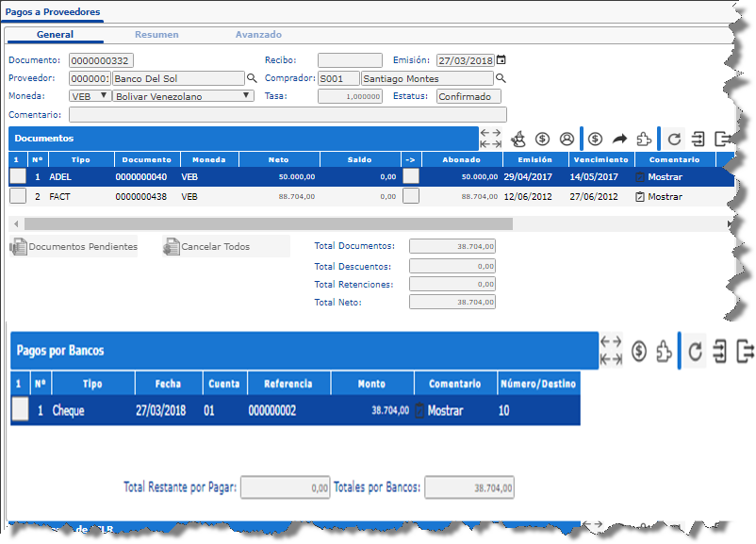Toggle column width expander in Pagos por Bancos
The image size is (756, 544).
611,350
